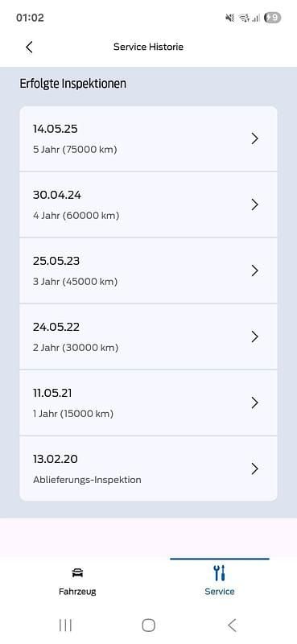Open the 3 Jahr (45000 km) entry
Image resolution: width=297 pixels, height=644 pixels.
pos(148,270)
